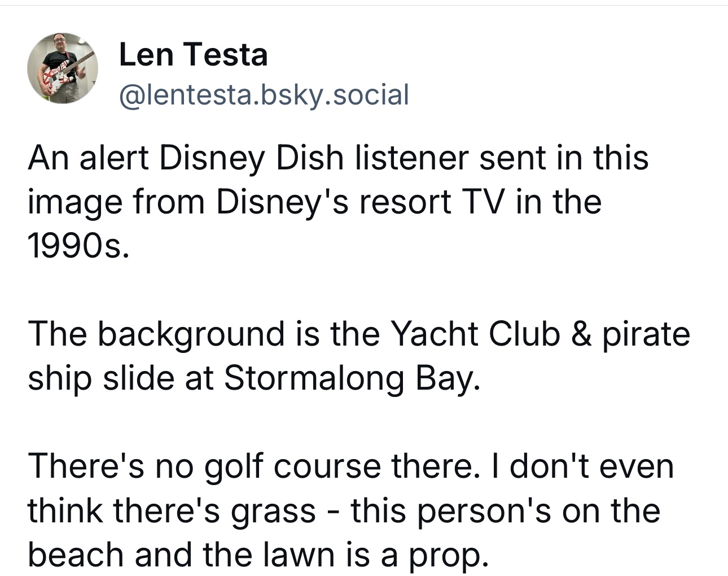Click the '1990s.' text line
The image size is (728, 576).
click(x=78, y=245)
